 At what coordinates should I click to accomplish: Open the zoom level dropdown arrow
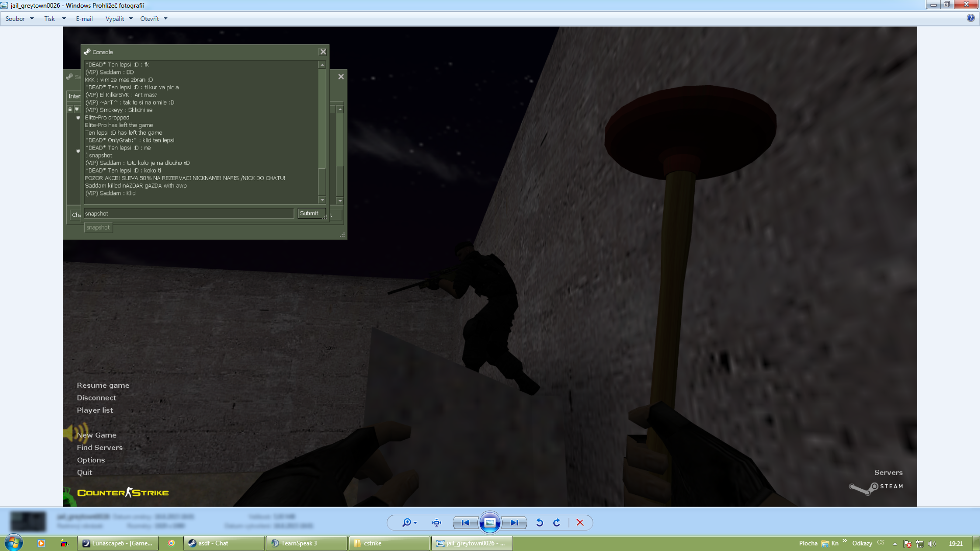(415, 523)
